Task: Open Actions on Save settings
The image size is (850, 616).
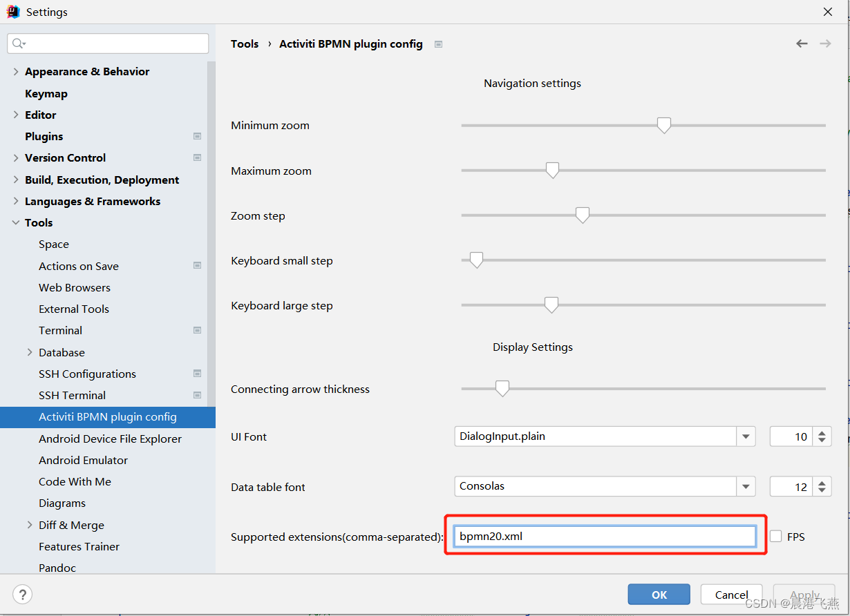Action: pyautogui.click(x=79, y=266)
